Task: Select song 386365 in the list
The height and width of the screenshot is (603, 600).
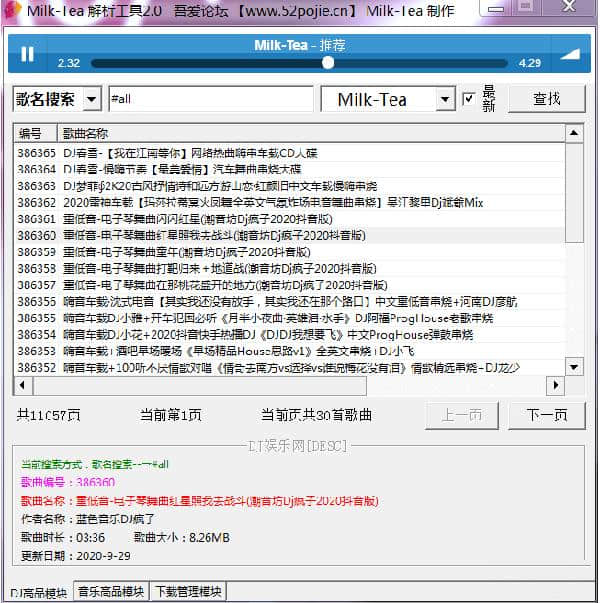Action: point(289,153)
